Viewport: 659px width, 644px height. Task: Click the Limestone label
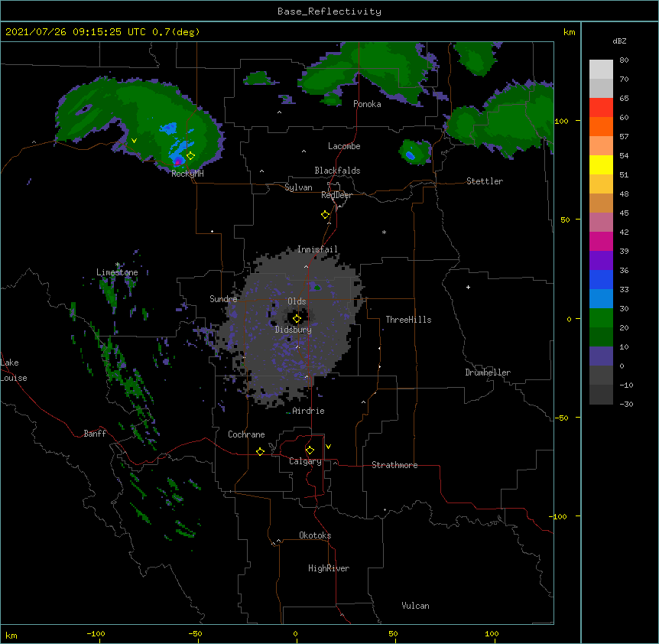(117, 272)
